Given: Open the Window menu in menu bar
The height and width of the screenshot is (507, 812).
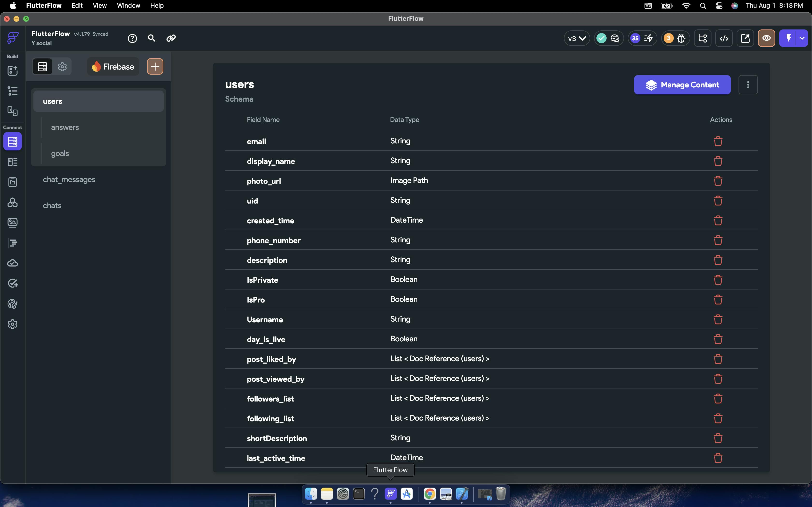Looking at the screenshot, I should click(x=128, y=5).
